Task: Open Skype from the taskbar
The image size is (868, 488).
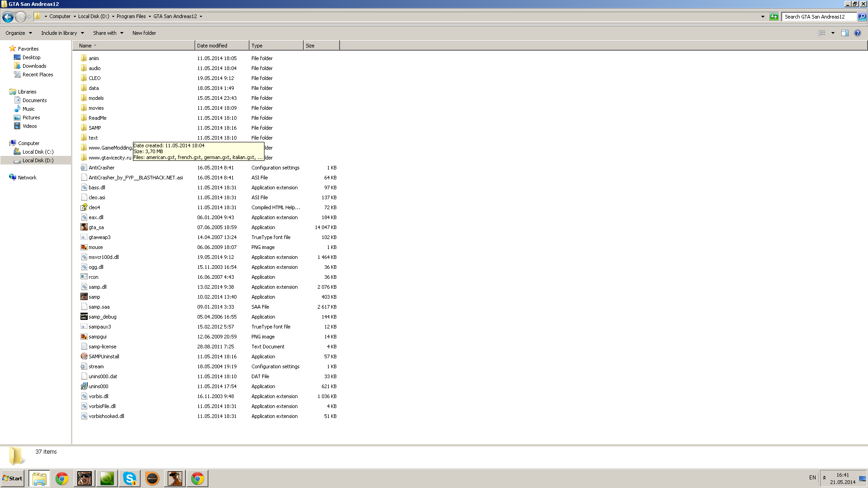Action: [x=130, y=478]
